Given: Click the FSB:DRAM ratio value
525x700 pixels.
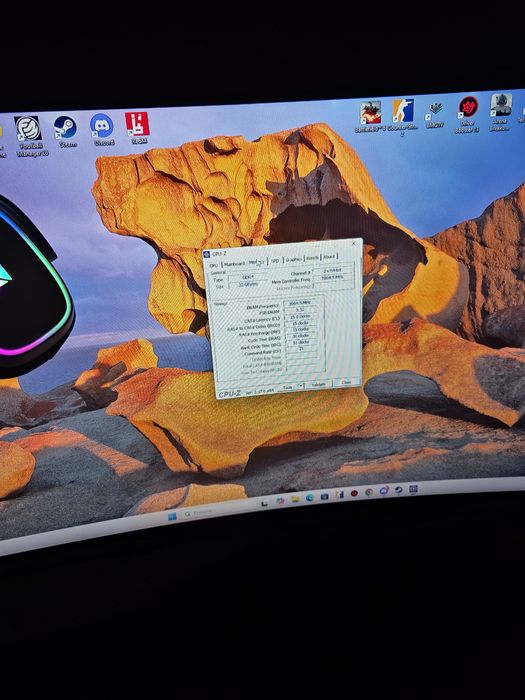Looking at the screenshot, I should click(x=300, y=309).
